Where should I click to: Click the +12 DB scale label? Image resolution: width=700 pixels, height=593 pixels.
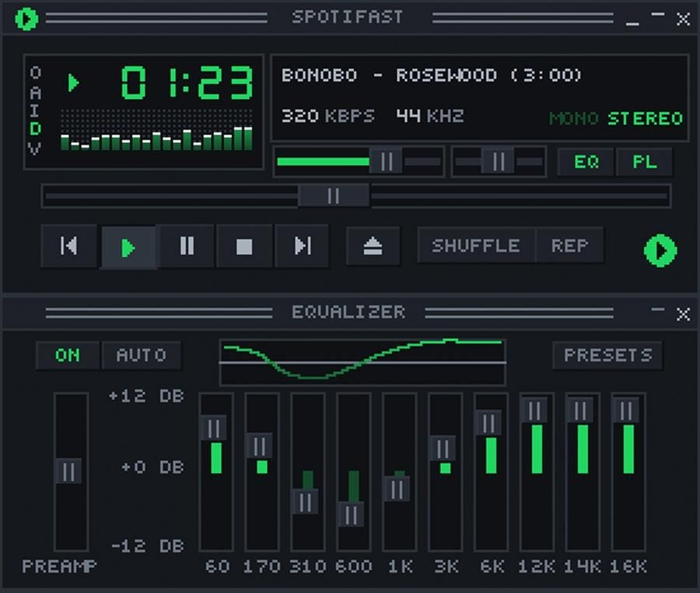pos(146,396)
